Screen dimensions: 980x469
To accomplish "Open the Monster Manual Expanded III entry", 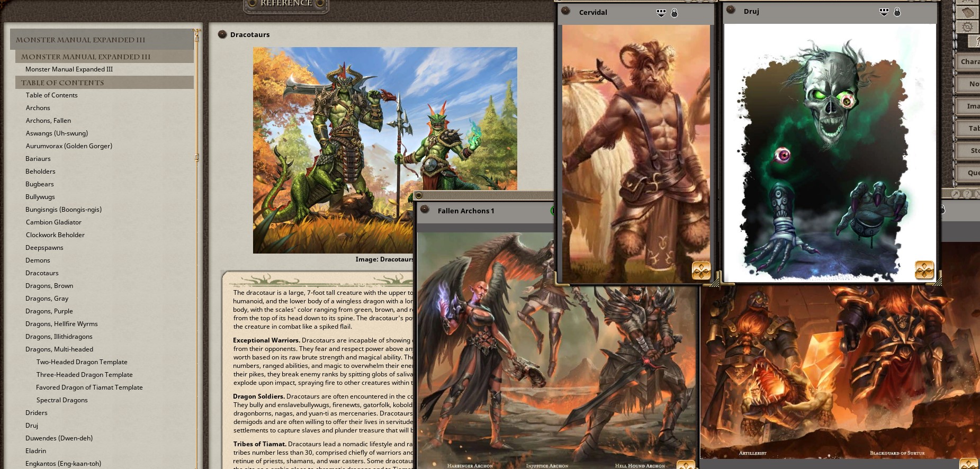I will pyautogui.click(x=69, y=69).
